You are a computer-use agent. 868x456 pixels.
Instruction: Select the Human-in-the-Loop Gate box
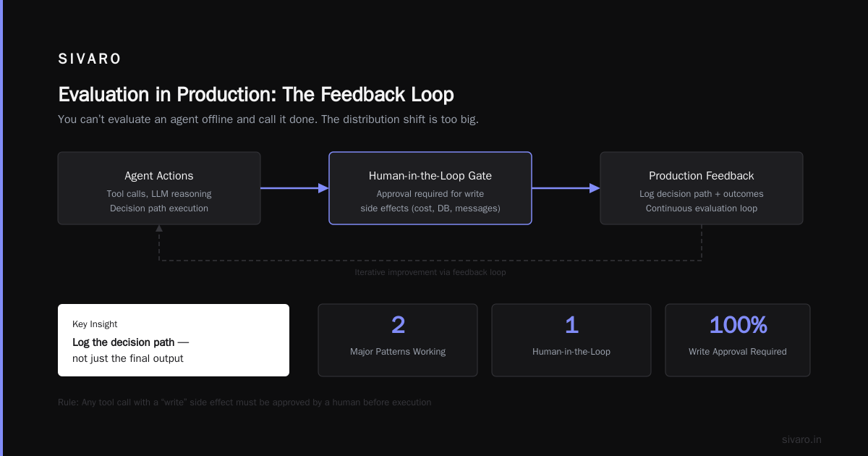(x=430, y=188)
